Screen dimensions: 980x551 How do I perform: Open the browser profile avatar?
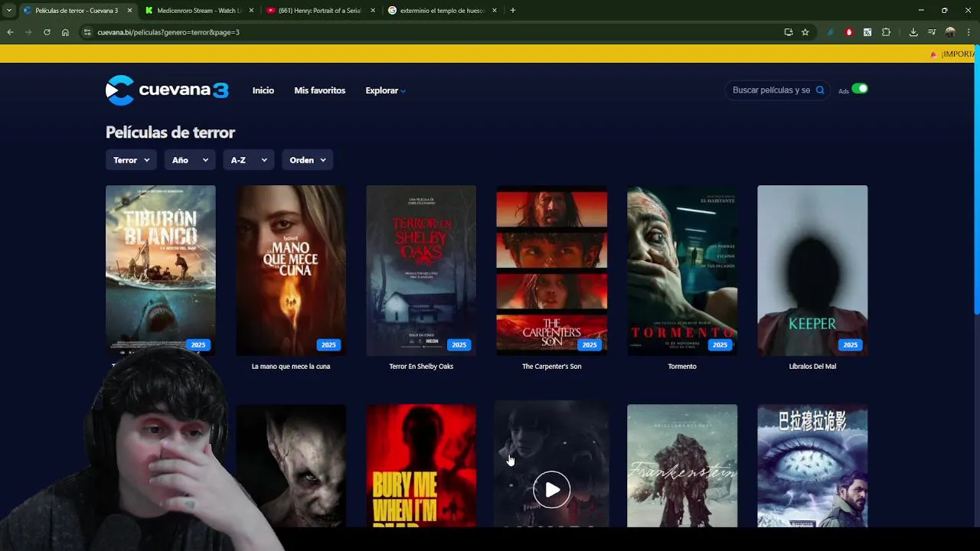pos(950,32)
